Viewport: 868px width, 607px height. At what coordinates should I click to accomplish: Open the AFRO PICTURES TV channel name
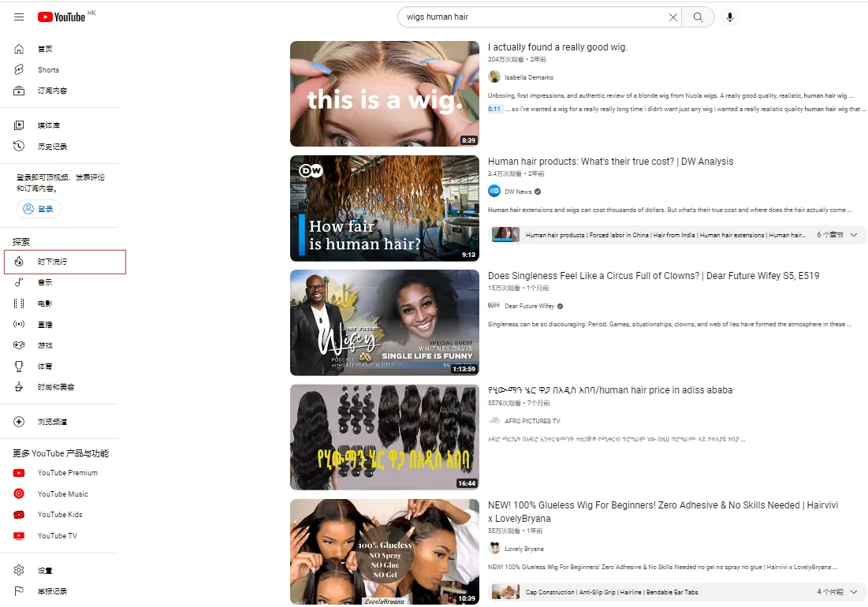[x=532, y=421]
